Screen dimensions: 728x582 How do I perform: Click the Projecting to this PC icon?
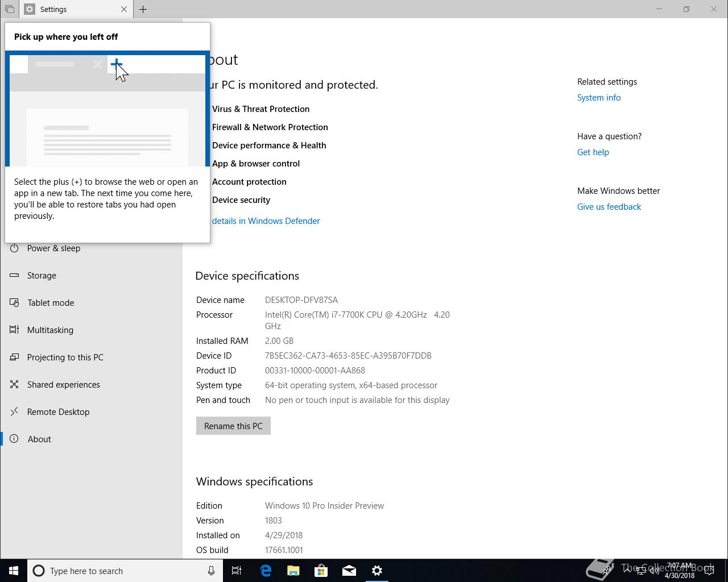pos(14,357)
